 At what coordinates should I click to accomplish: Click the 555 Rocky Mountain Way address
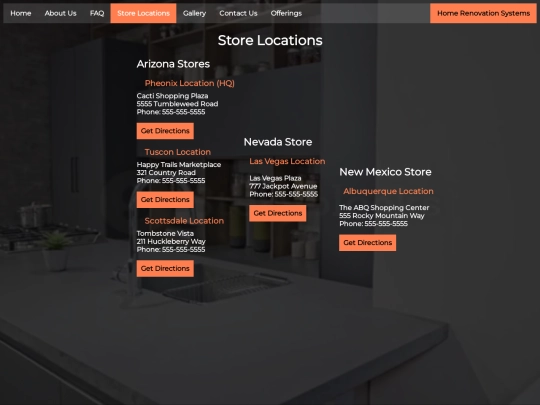pyautogui.click(x=382, y=216)
